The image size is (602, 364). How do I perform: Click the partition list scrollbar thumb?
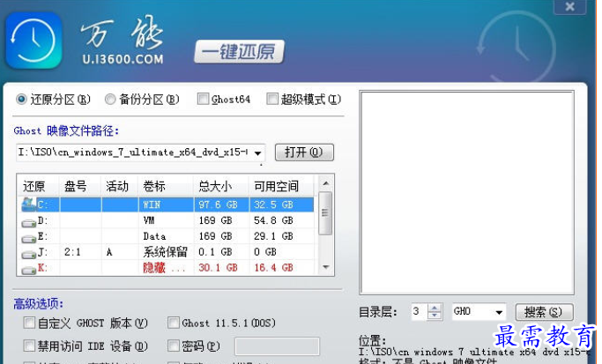[x=325, y=213]
